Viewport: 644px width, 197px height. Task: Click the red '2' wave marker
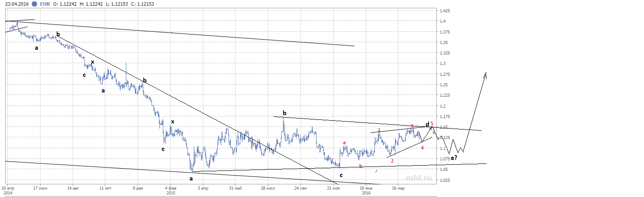(x=392, y=161)
